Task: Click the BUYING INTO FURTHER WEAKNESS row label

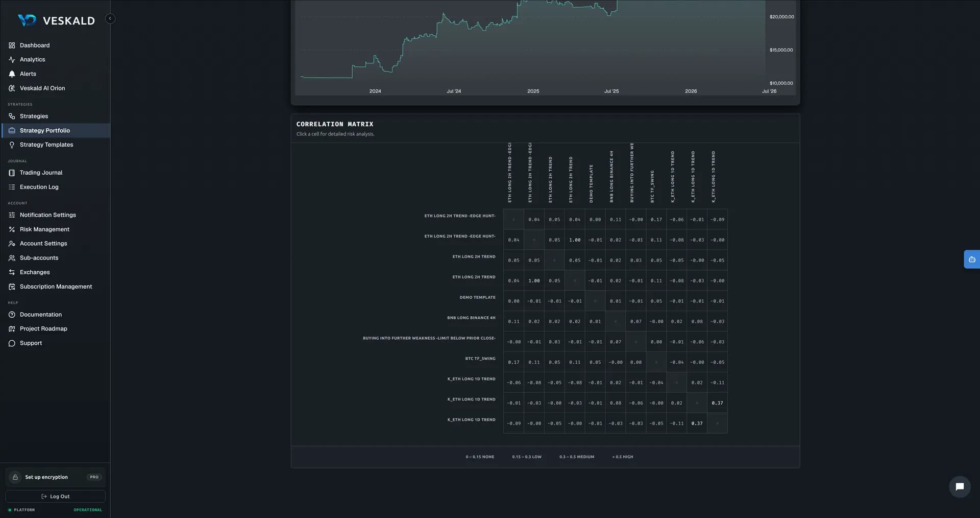Action: tap(429, 338)
